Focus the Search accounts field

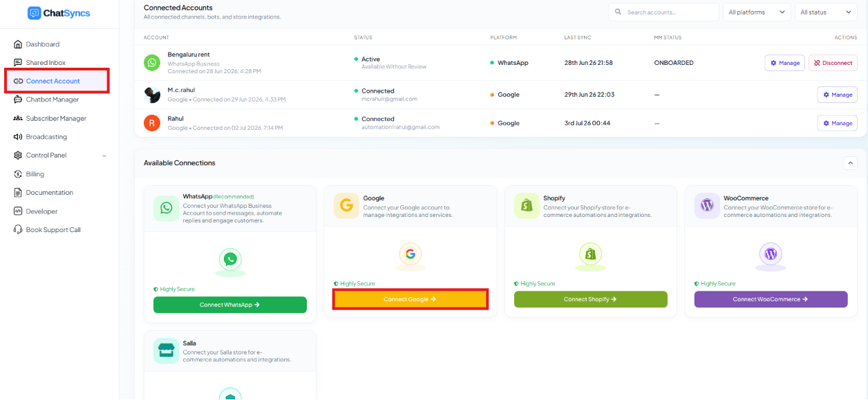[663, 12]
